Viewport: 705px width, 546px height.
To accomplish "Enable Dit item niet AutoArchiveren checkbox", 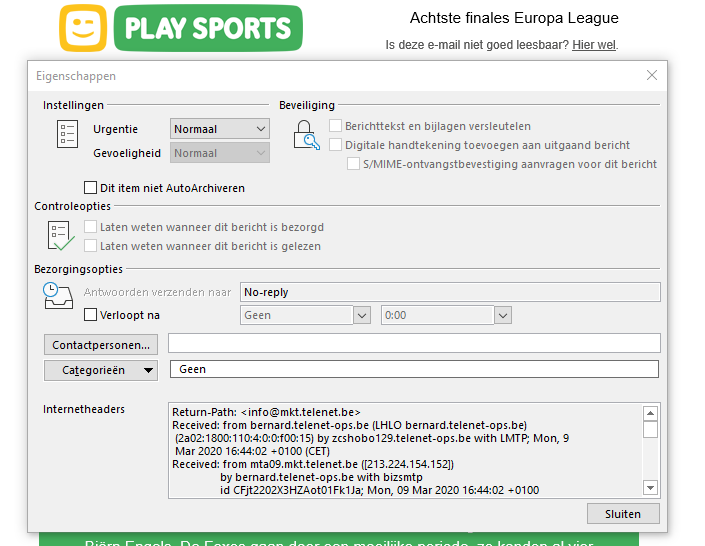I will coord(91,188).
